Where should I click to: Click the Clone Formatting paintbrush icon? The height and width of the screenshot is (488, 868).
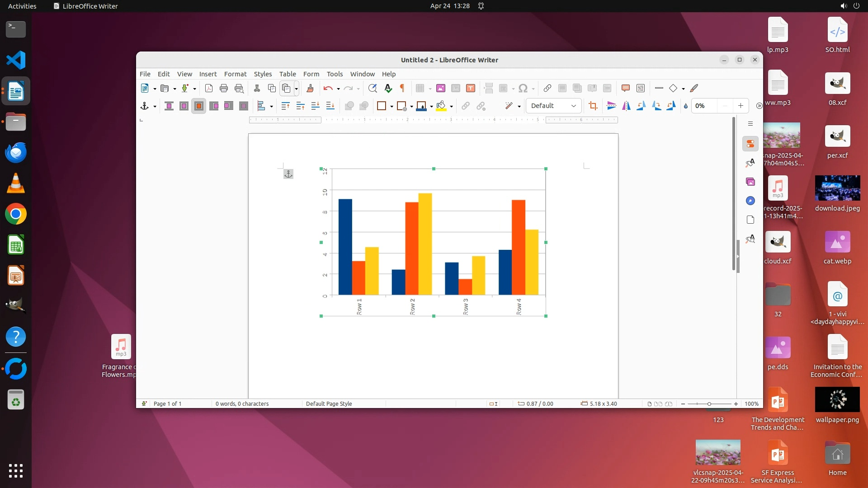click(310, 88)
